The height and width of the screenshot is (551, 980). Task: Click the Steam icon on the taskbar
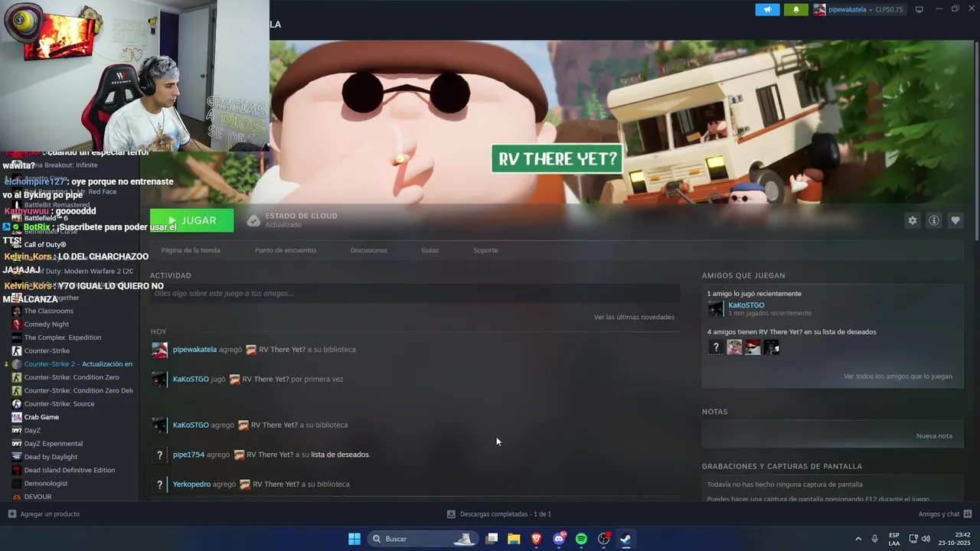(626, 539)
